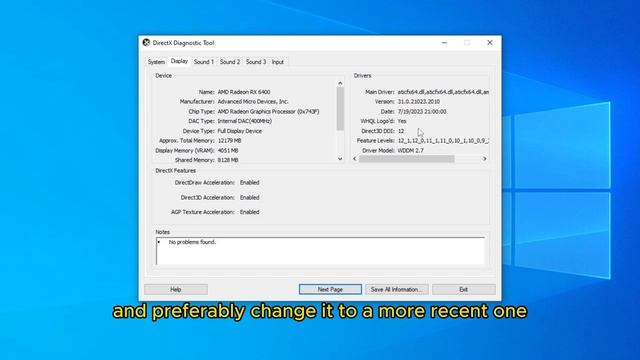Viewport: 640px width, 360px height.
Task: Click DAC type Internal DAC(400MHz)
Action: click(244, 121)
